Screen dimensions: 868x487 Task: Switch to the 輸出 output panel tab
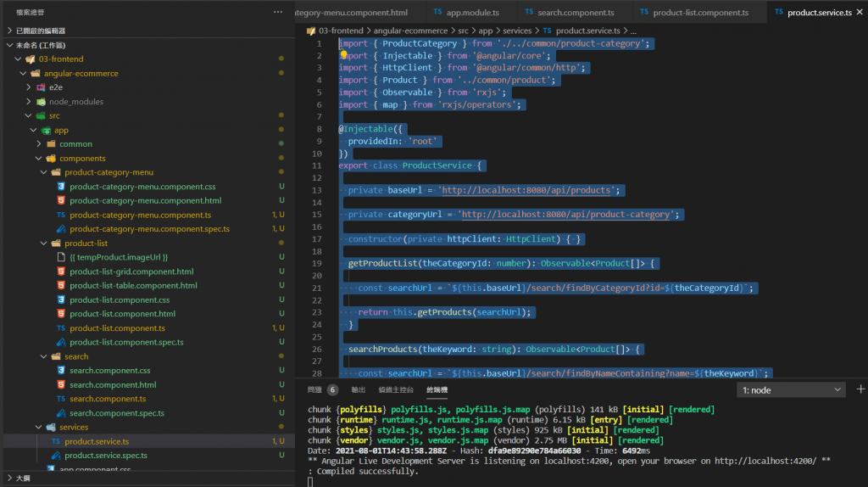pyautogui.click(x=358, y=390)
